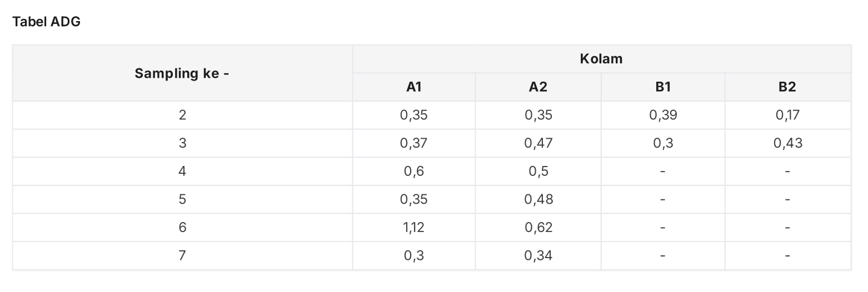This screenshot has width=868, height=292.
Task: Click the "Kolam" header cell
Action: (601, 59)
